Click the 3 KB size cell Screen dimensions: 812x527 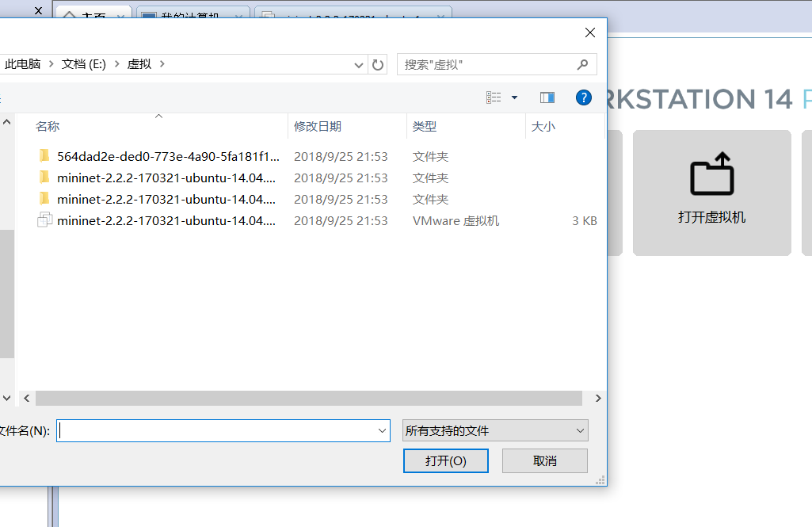(584, 221)
